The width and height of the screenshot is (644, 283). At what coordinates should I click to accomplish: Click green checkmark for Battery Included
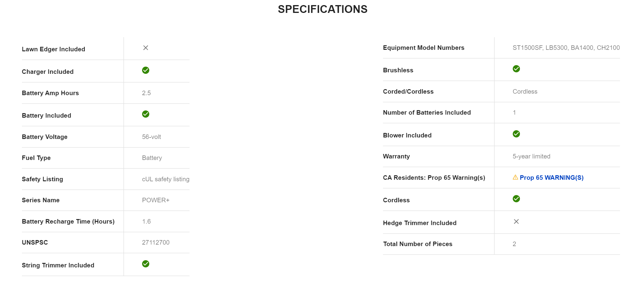click(146, 114)
